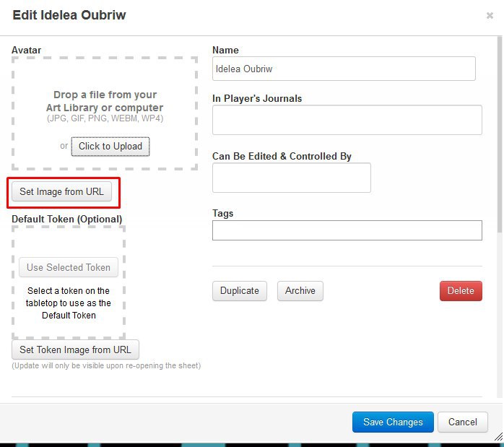This screenshot has height=447, width=504.
Task: Click the Default Token drop area
Action: [x=69, y=283]
